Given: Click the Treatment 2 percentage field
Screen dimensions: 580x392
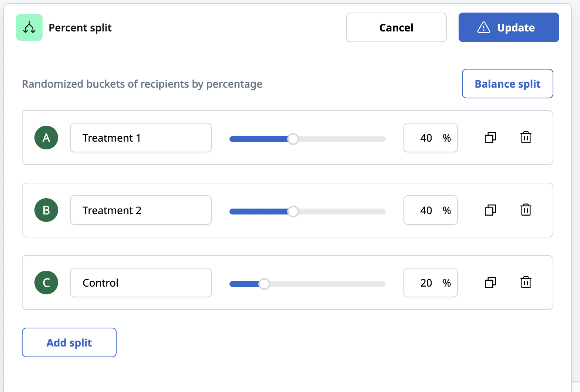Looking at the screenshot, I should coord(430,210).
